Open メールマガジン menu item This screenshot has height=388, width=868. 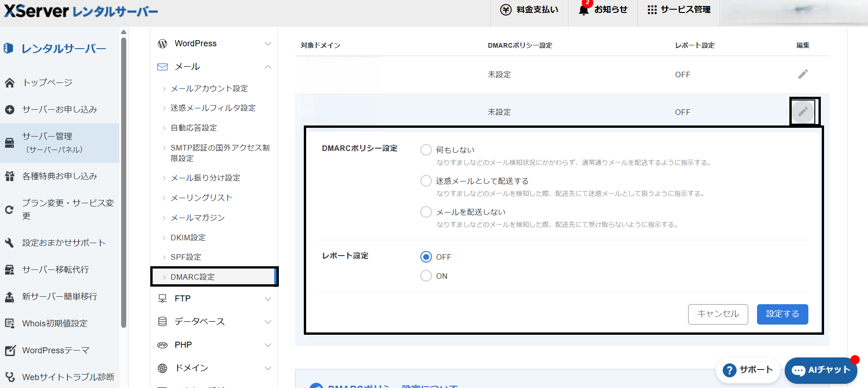[197, 218]
